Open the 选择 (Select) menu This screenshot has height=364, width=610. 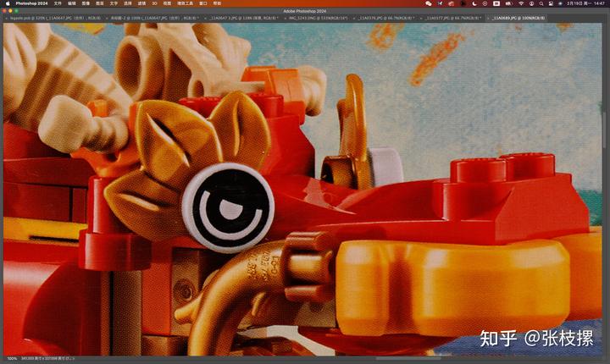[x=128, y=3]
